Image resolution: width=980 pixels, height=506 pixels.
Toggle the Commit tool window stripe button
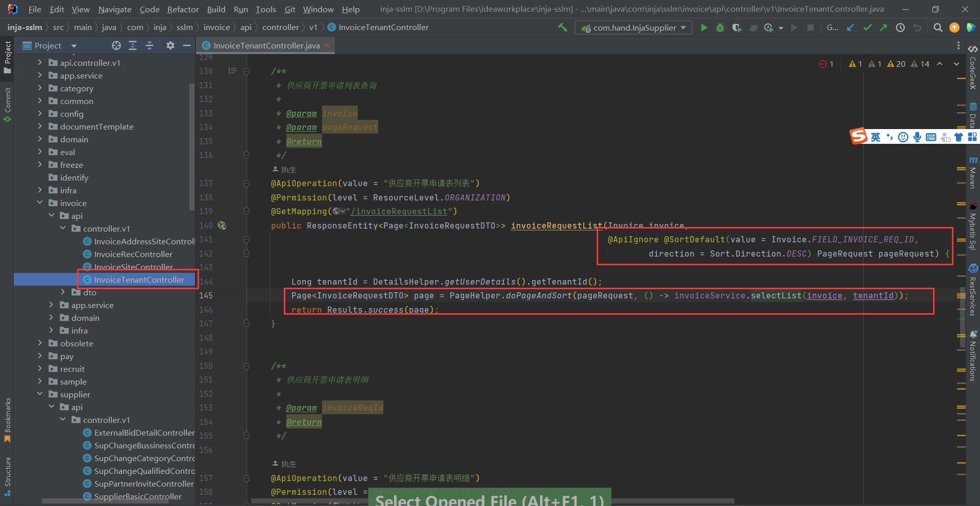coord(7,104)
